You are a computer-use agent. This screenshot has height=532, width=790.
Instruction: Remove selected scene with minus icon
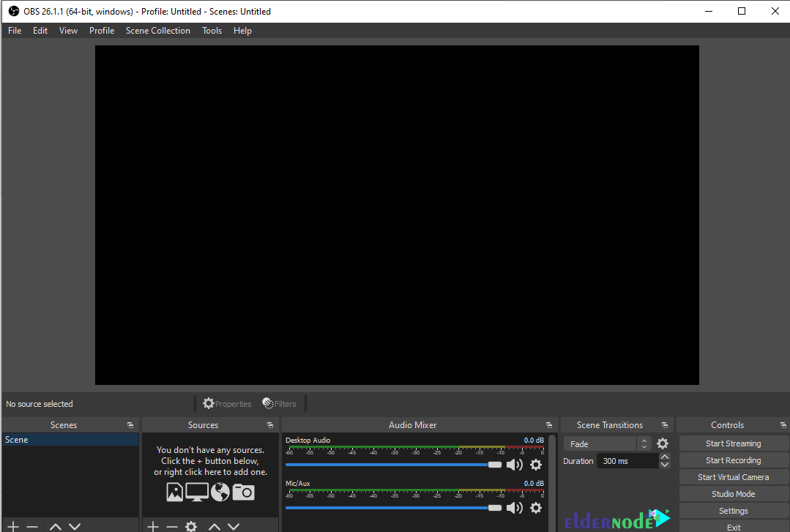point(32,526)
